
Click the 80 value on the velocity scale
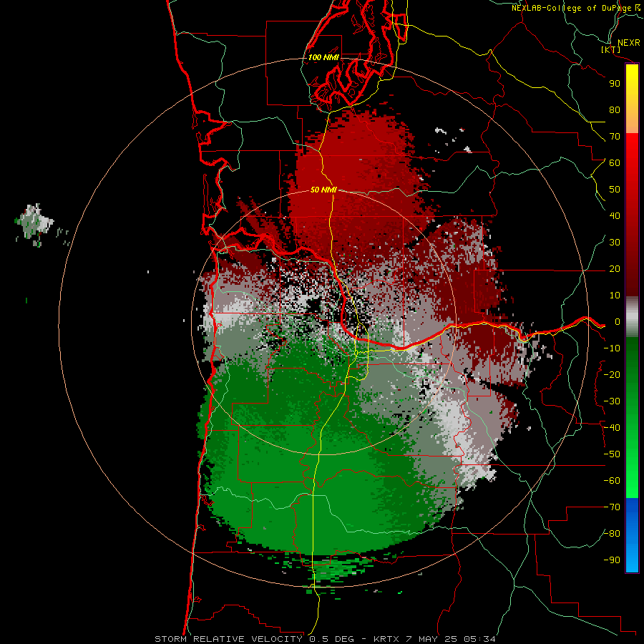(615, 110)
